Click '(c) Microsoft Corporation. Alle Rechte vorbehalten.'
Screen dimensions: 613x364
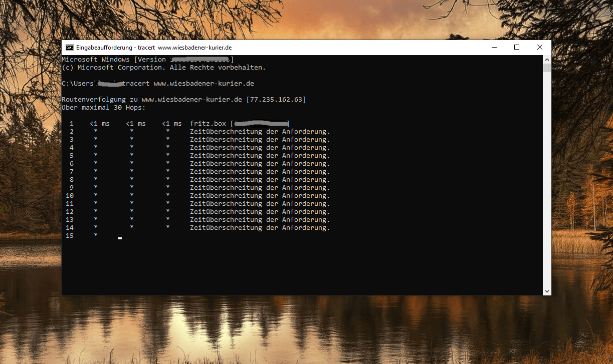tap(164, 67)
